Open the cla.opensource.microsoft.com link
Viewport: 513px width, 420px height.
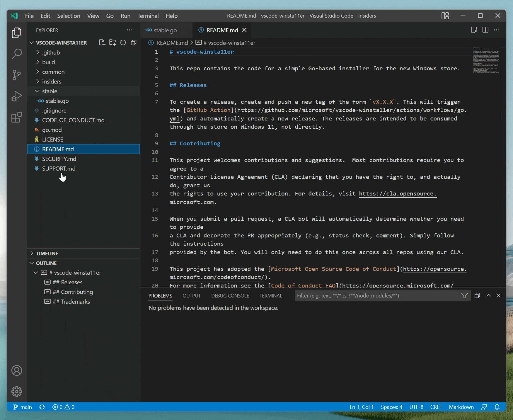click(397, 194)
